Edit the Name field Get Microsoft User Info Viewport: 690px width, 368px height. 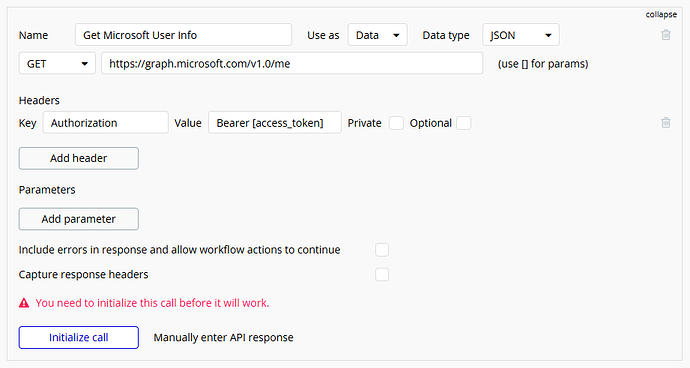pyautogui.click(x=184, y=35)
